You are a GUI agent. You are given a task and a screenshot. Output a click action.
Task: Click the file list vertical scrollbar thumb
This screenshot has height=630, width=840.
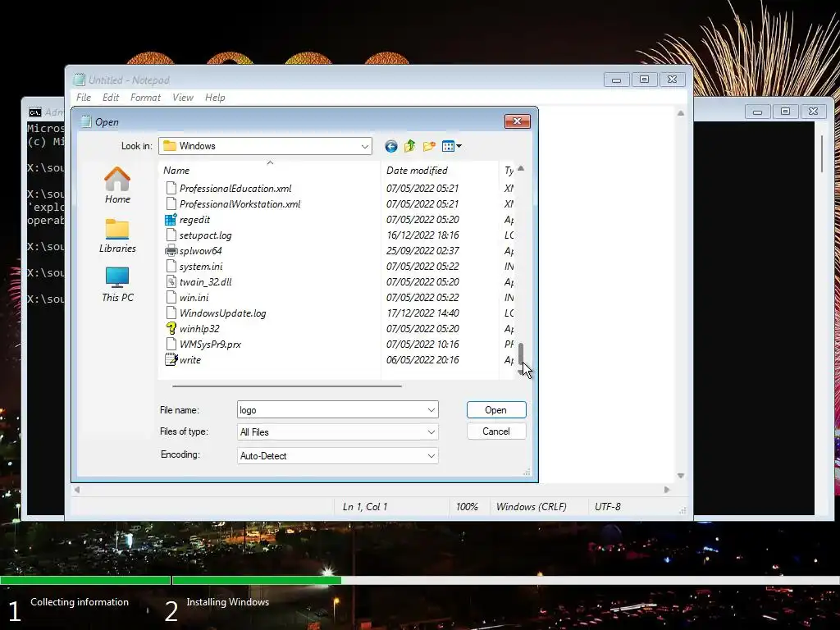(x=521, y=354)
